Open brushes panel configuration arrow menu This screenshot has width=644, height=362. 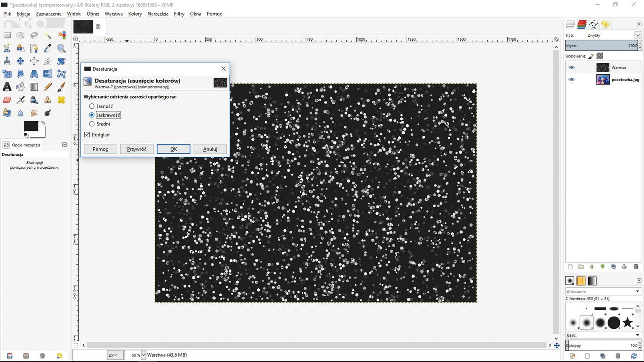coord(638,280)
